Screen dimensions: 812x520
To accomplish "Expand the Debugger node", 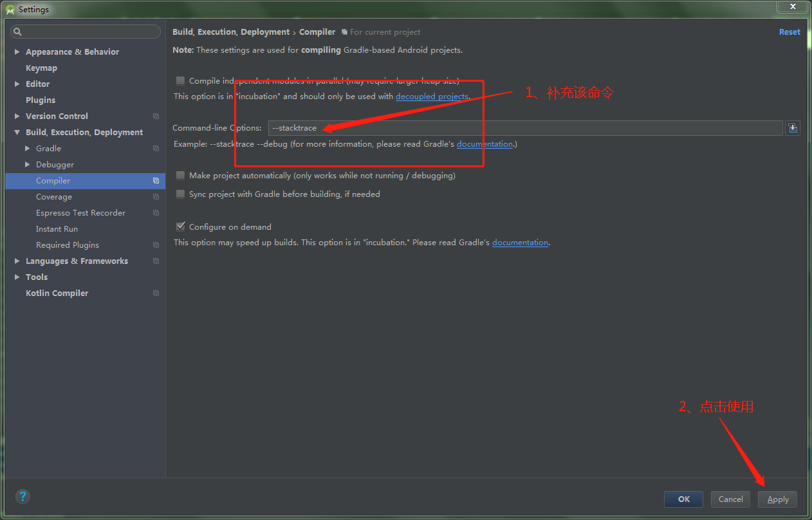I will click(28, 164).
